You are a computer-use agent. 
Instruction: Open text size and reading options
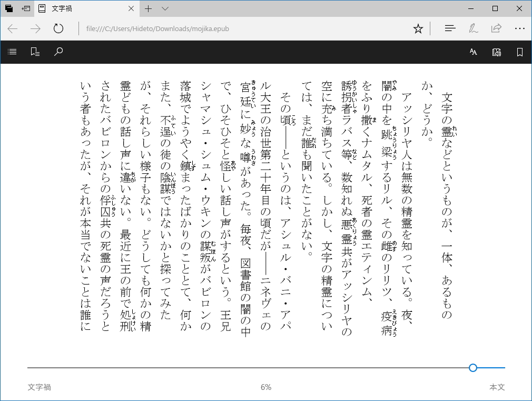(473, 52)
